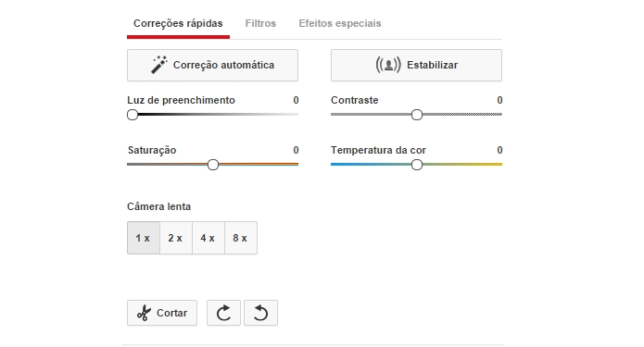This screenshot has height=347, width=644.
Task: Click the scissors icon on Cortar
Action: point(144,313)
